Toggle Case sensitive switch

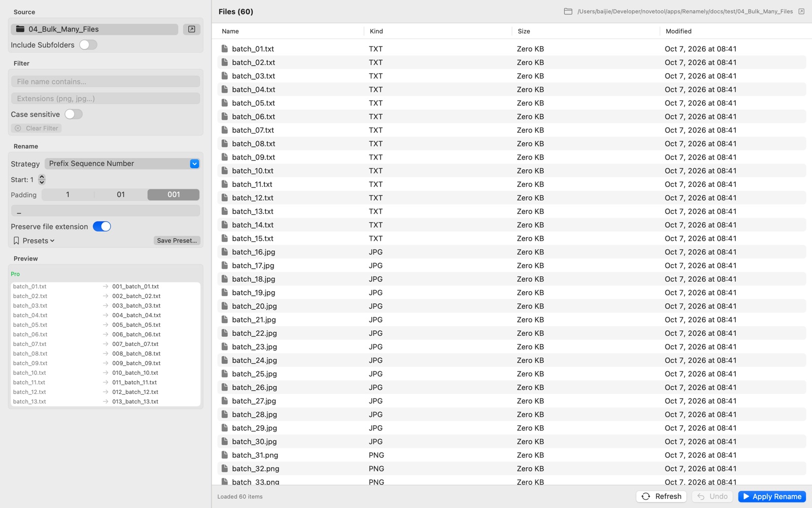[x=73, y=114]
